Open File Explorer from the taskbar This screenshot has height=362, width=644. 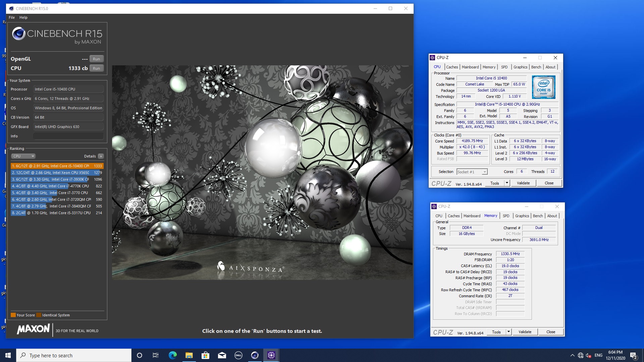click(189, 355)
